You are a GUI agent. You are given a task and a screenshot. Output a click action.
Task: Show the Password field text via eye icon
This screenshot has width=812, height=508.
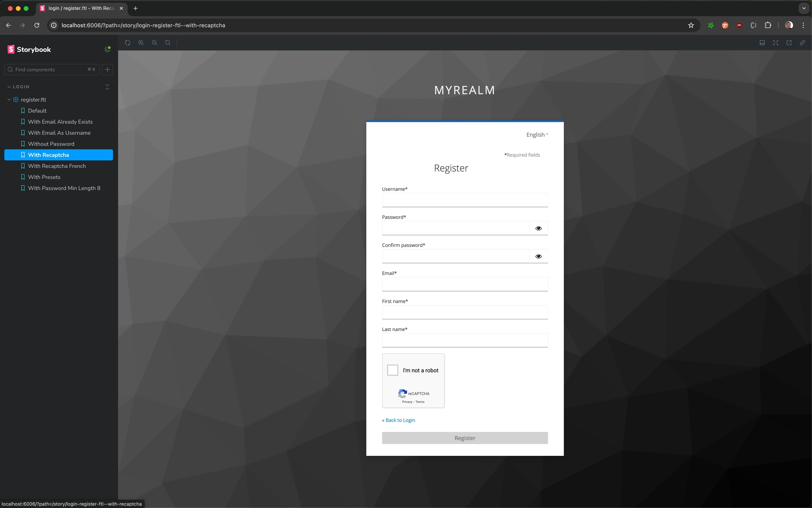pyautogui.click(x=538, y=228)
